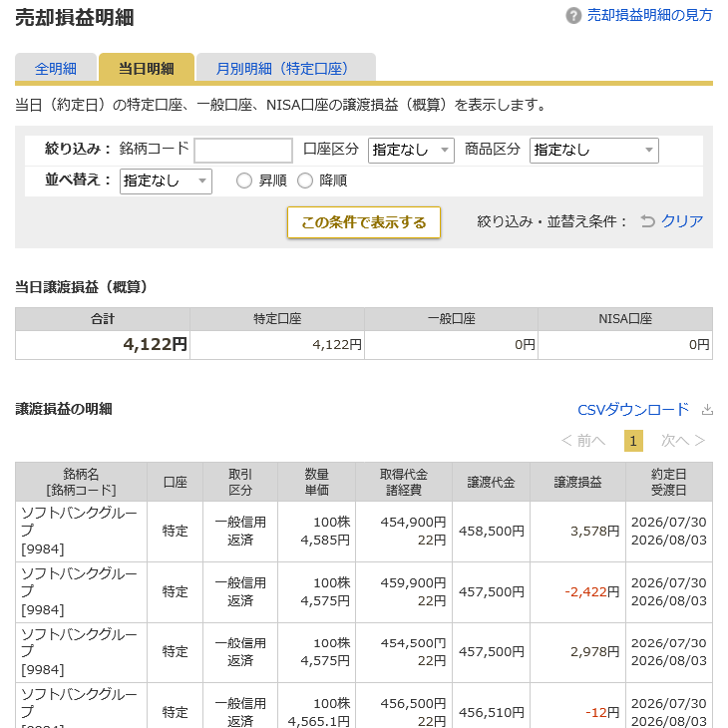Click the 100株 4,585円 quantity cell
This screenshot has height=728, width=728.
click(x=317, y=532)
